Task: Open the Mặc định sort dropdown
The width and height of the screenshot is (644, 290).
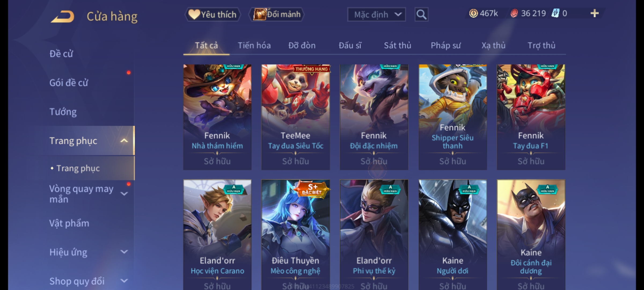Action: coord(376,15)
